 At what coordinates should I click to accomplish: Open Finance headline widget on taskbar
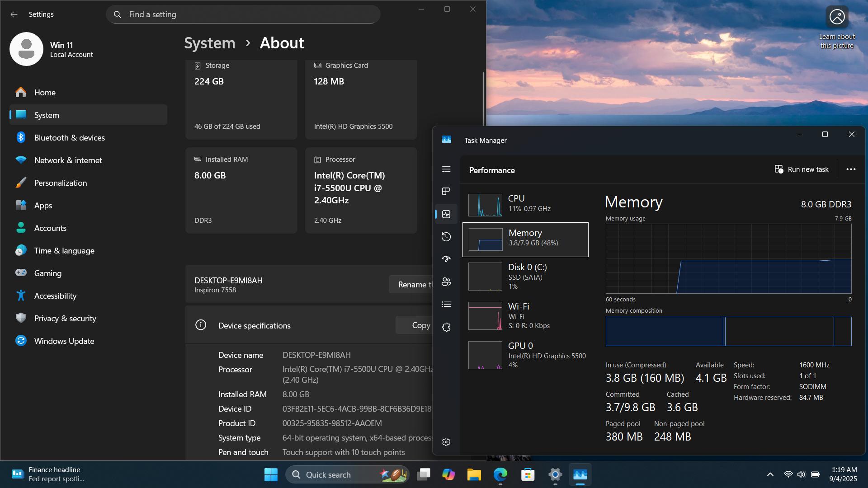(48, 474)
